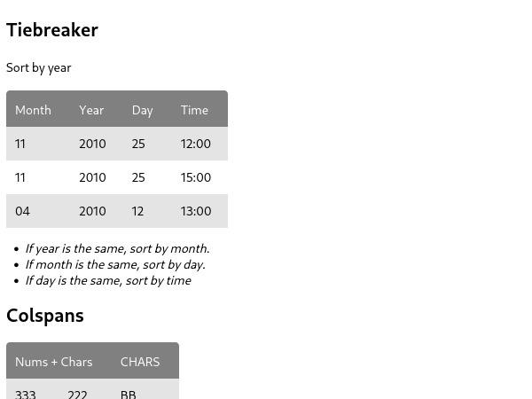Click the 04 month cell

coord(23,211)
